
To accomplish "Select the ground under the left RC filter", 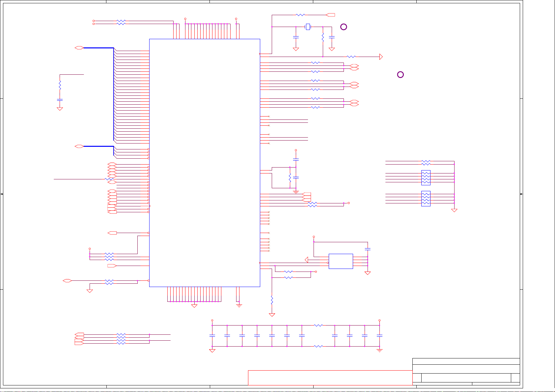I will pos(60,109).
